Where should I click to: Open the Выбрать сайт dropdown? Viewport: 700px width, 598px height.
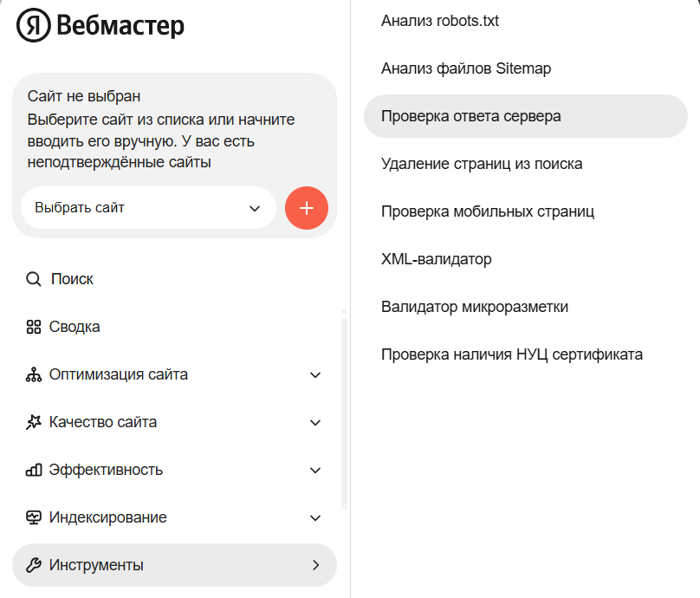click(x=148, y=208)
